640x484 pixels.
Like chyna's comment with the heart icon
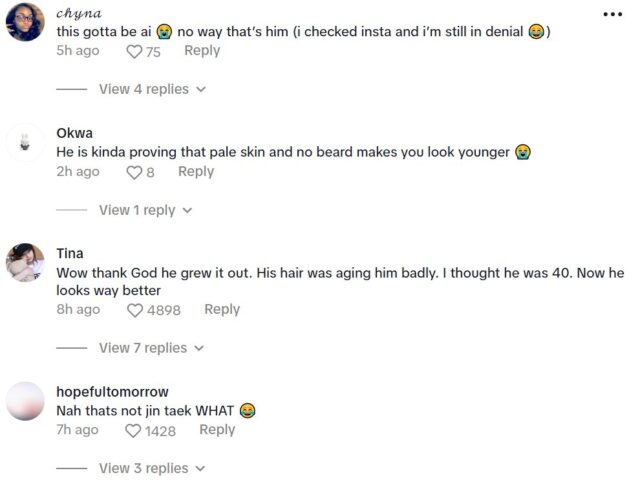click(136, 51)
